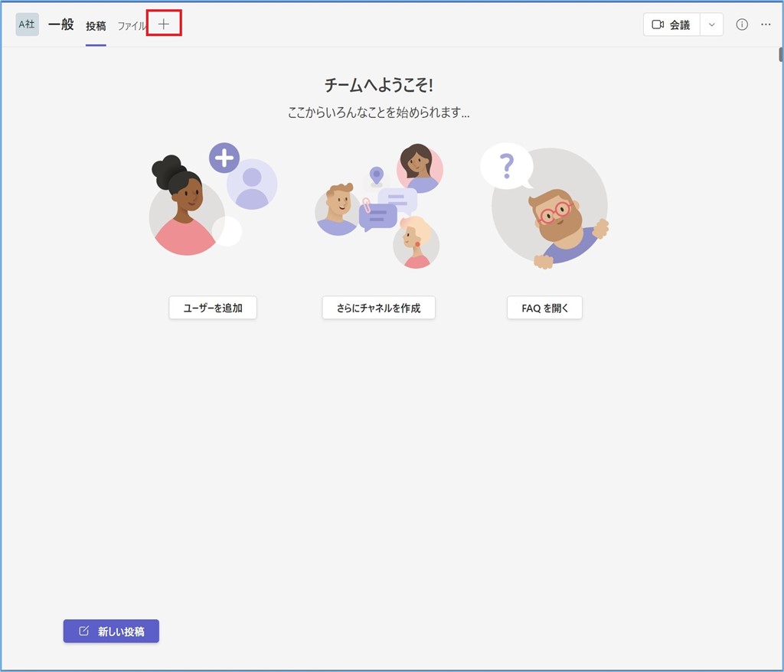Viewport: 784px width, 672px height.
Task: Open channel info with the circled i icon
Action: click(x=741, y=24)
